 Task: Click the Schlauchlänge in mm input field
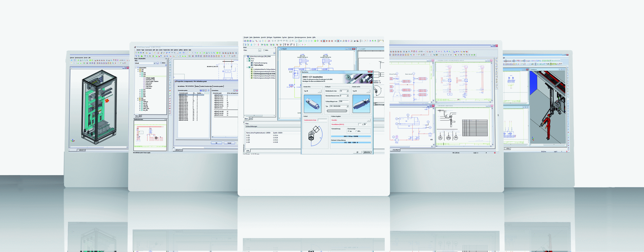coord(344,101)
